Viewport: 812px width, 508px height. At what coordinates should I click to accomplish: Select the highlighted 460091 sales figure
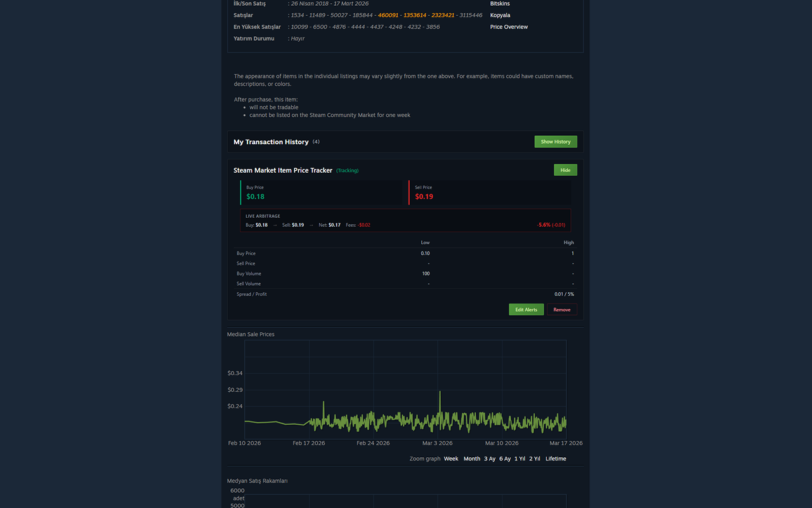click(x=390, y=15)
